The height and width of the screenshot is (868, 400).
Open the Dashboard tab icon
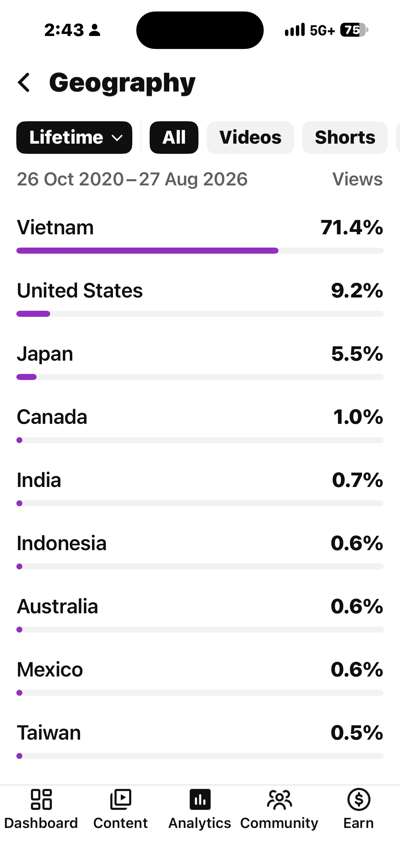pos(41,799)
